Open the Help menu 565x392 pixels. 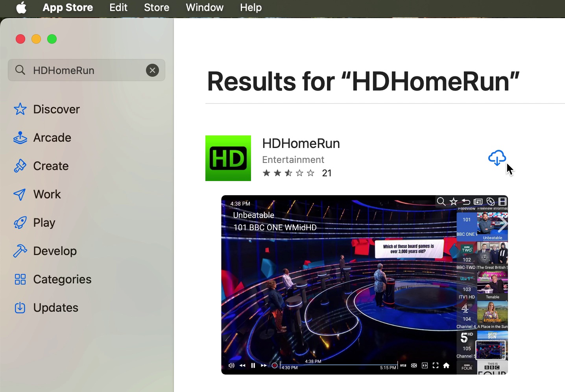coord(251,7)
